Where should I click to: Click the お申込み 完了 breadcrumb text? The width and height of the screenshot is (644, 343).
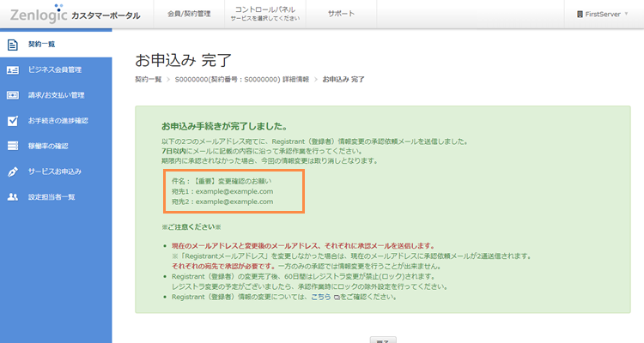[x=343, y=79]
